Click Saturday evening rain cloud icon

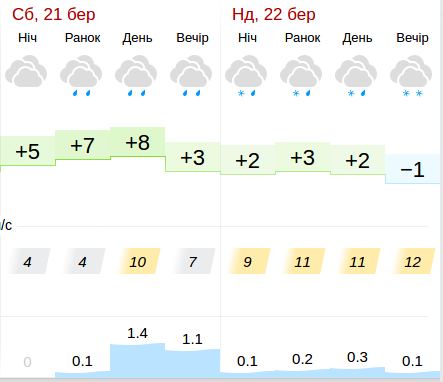click(x=191, y=76)
